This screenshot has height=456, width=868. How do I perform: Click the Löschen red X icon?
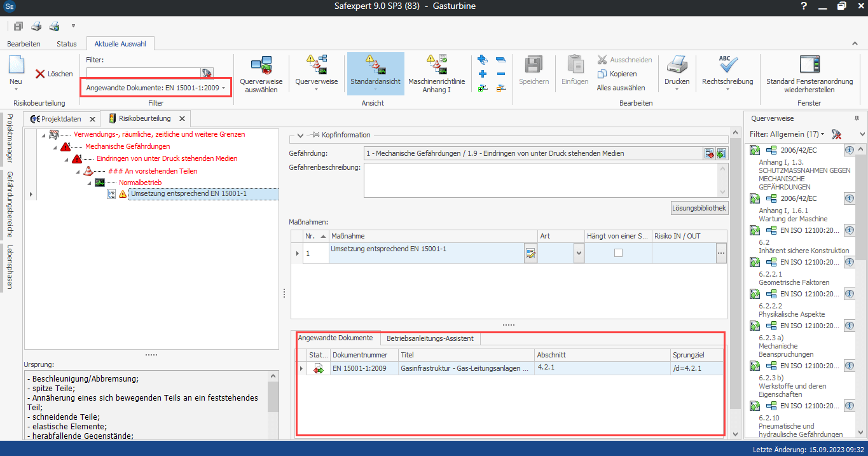click(40, 74)
